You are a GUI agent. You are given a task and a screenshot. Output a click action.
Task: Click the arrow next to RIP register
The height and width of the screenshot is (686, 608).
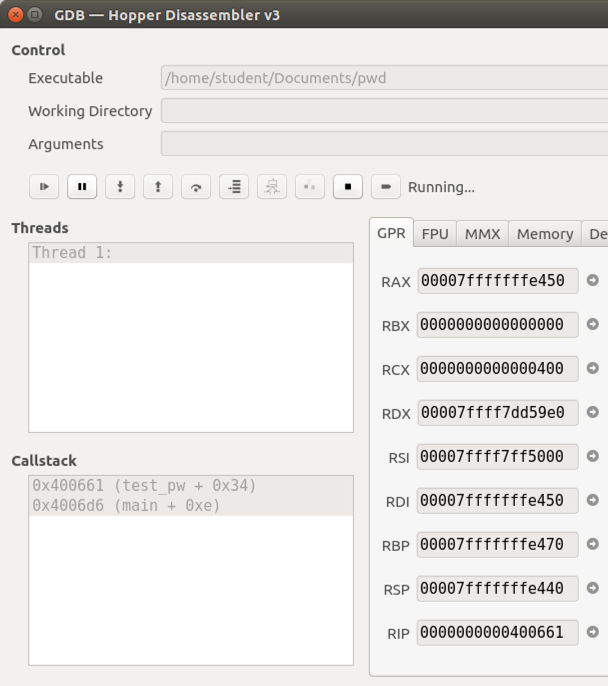pos(592,632)
